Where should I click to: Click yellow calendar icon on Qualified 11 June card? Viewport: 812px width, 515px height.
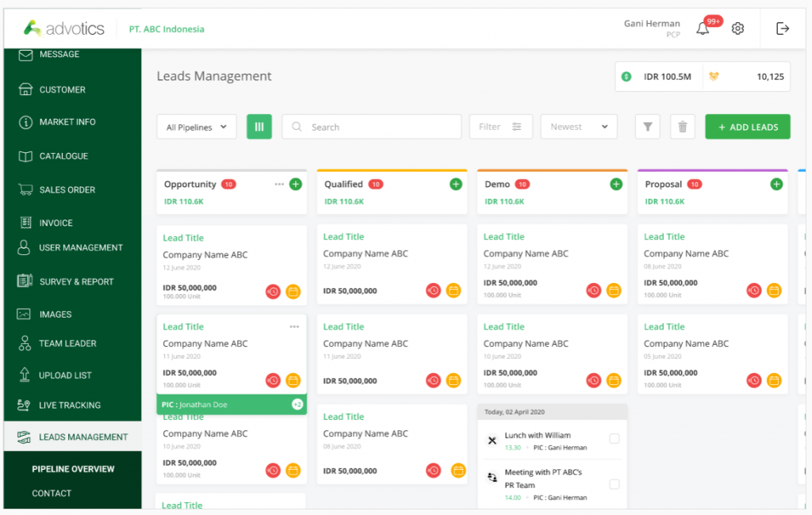point(454,380)
